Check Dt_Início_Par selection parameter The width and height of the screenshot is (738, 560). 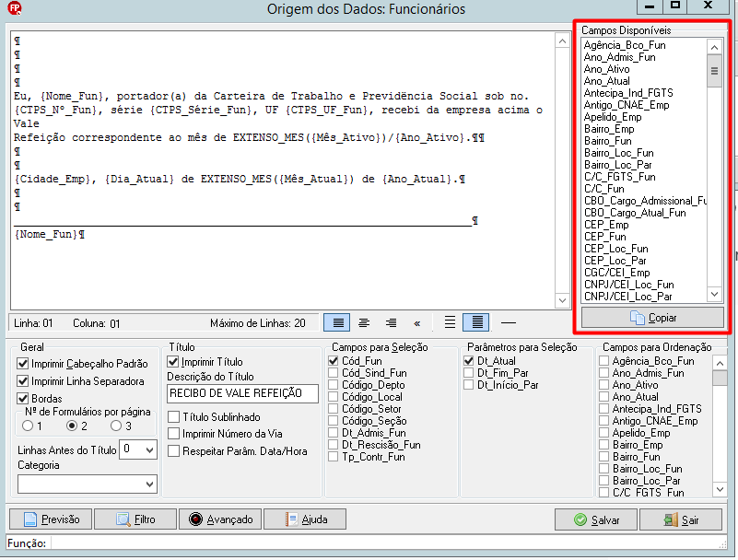[x=469, y=385]
